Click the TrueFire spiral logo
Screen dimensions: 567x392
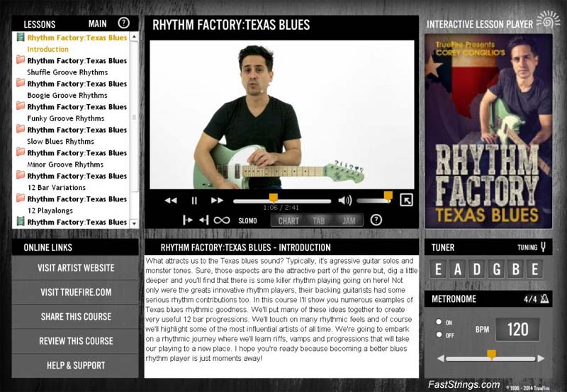[548, 20]
